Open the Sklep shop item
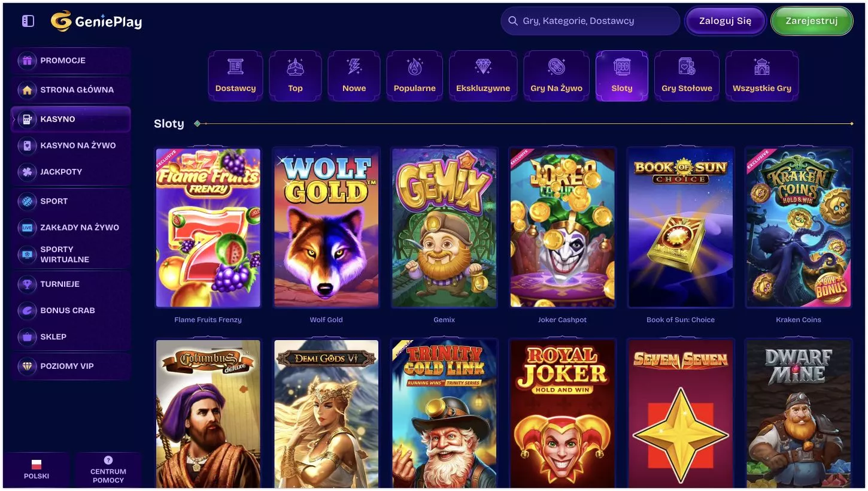868x491 pixels. tap(71, 337)
